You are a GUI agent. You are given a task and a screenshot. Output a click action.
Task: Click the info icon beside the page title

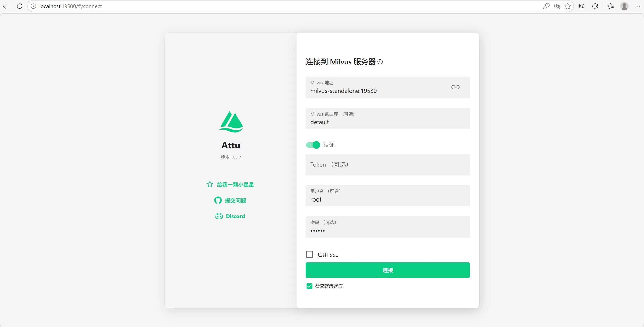tap(380, 62)
